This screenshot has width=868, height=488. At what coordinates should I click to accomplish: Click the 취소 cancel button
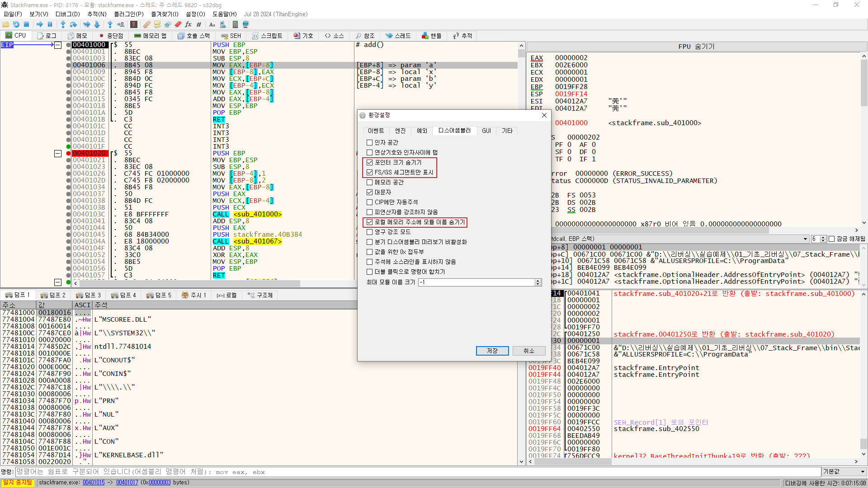pyautogui.click(x=528, y=351)
